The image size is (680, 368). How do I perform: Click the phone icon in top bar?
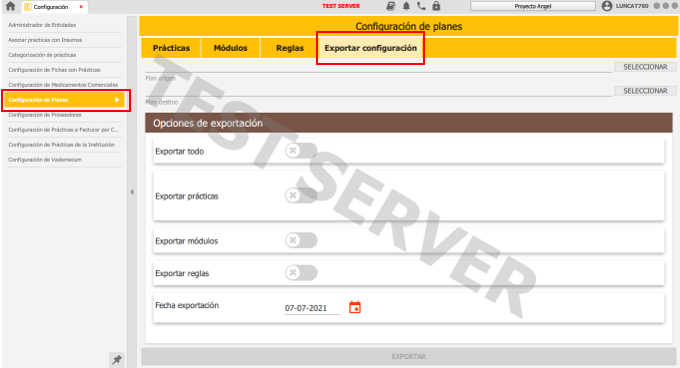pos(421,6)
